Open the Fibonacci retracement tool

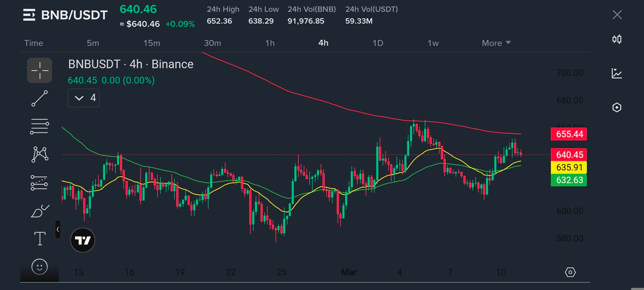[x=39, y=126]
